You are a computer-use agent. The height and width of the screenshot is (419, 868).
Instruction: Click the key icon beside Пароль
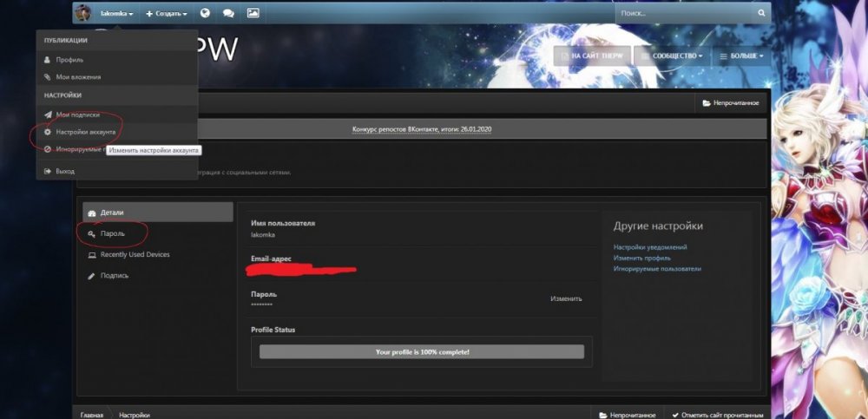[x=91, y=234]
